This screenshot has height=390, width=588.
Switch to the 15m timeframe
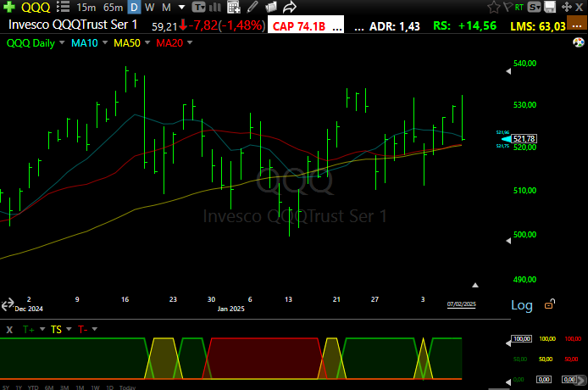(86, 7)
